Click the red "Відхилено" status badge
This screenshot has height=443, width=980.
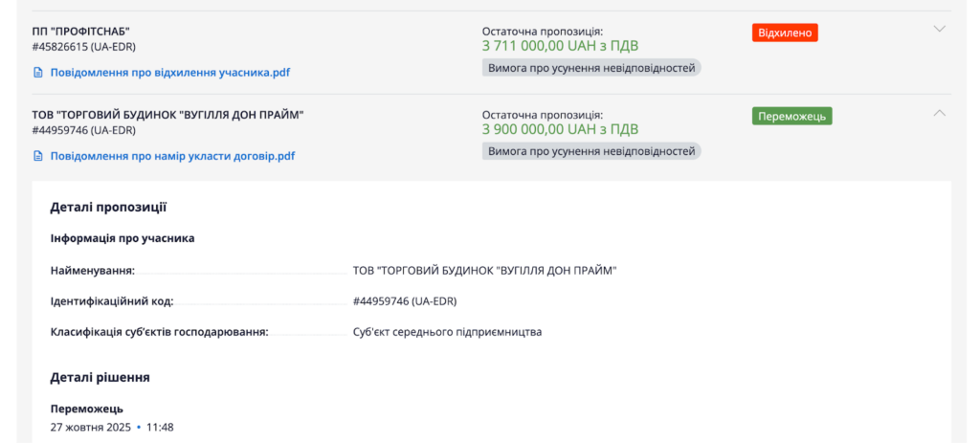pos(785,33)
